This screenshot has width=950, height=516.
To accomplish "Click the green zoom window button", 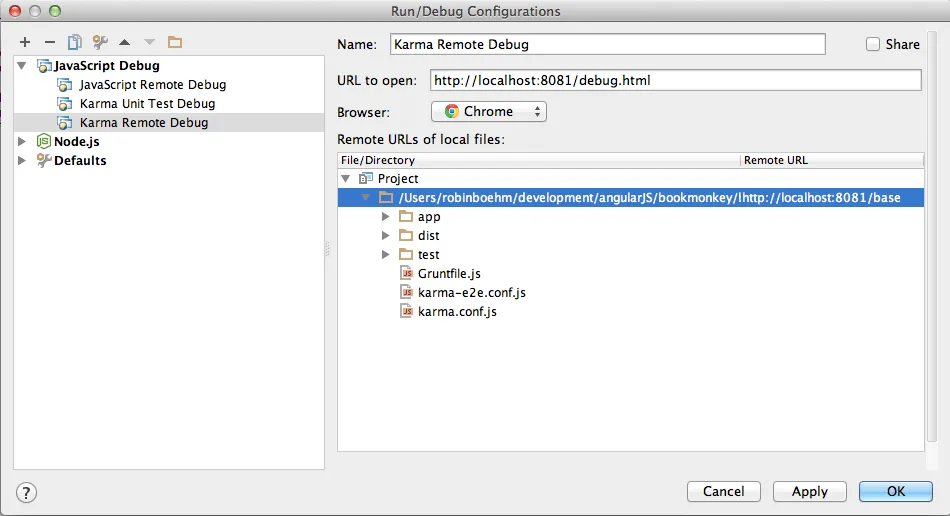I will (55, 11).
